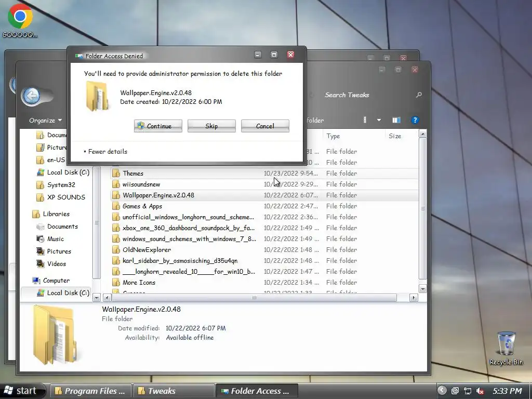Click muted volume tray icon
Viewport: 532px width, 399px height.
point(480,391)
